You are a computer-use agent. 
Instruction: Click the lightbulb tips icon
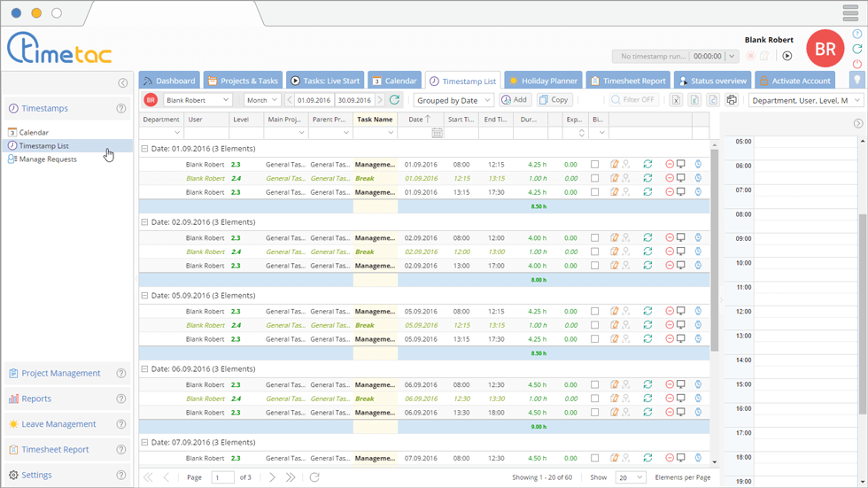pos(856,80)
